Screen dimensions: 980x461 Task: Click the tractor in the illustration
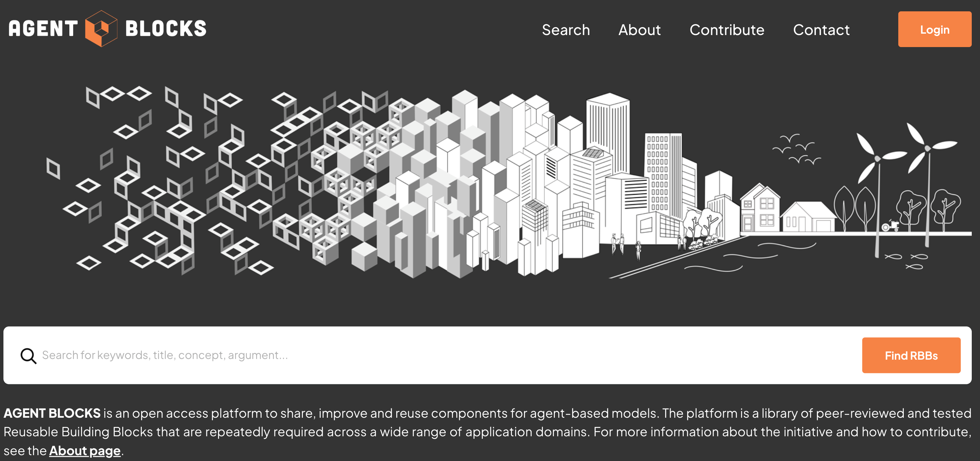[891, 225]
